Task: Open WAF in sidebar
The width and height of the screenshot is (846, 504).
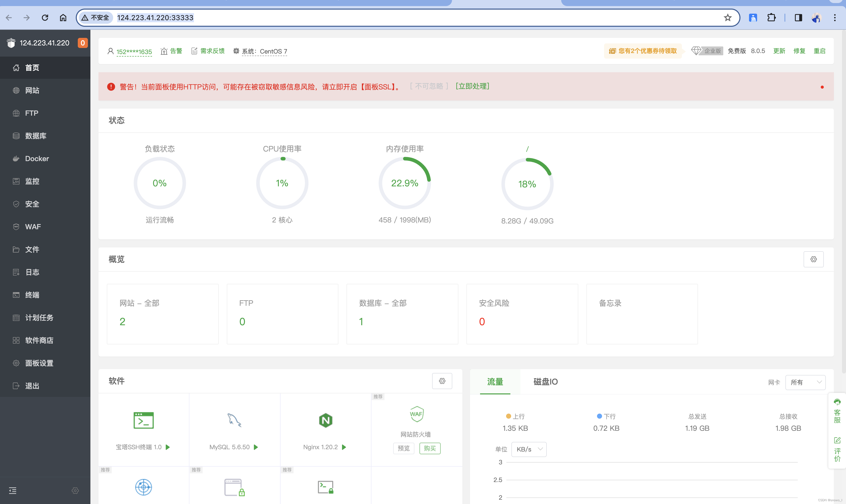Action: [45, 227]
